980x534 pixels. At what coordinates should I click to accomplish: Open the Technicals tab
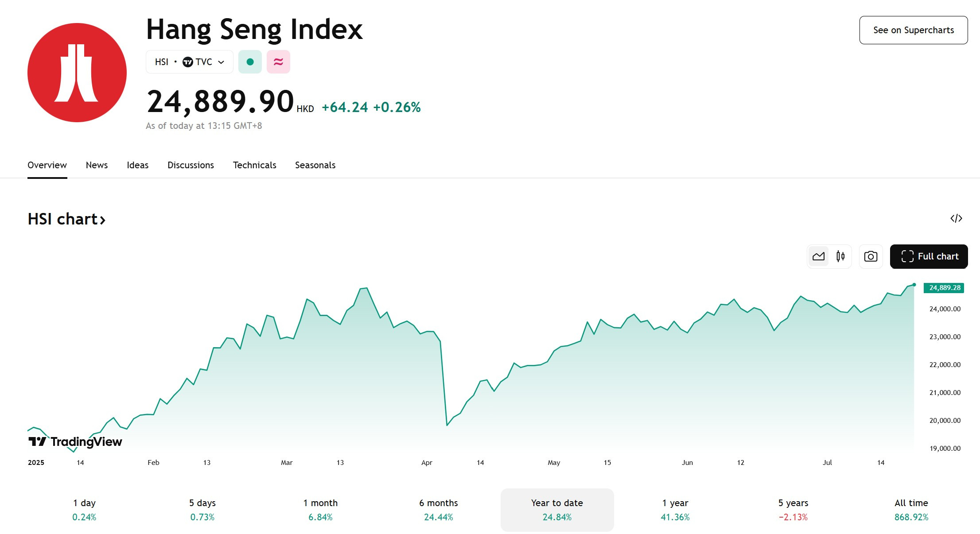(254, 165)
